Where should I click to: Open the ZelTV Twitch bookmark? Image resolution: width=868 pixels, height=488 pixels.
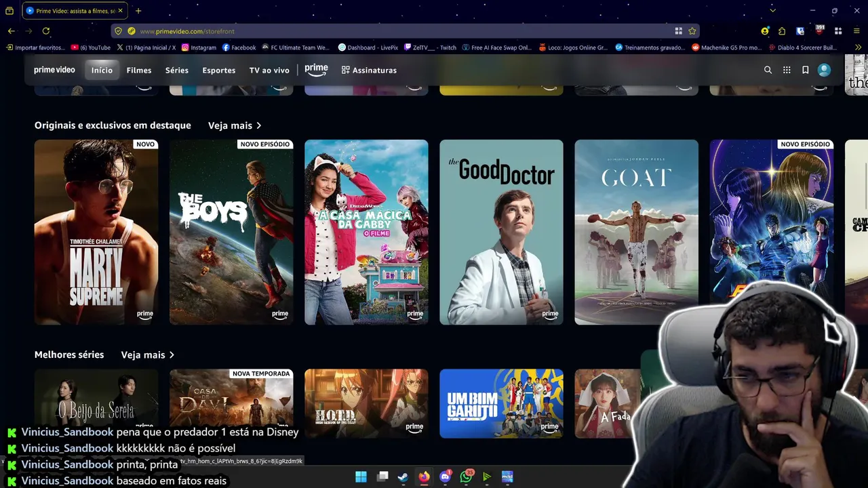(430, 47)
